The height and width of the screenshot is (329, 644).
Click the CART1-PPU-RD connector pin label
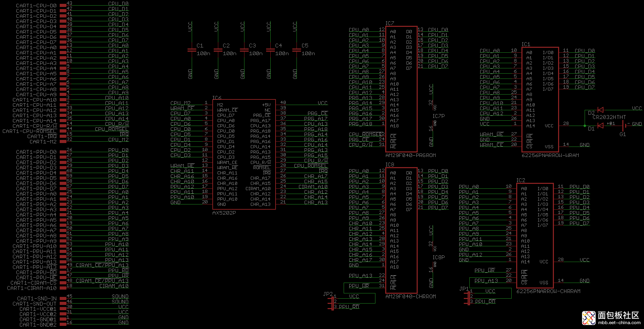[x=36, y=272]
